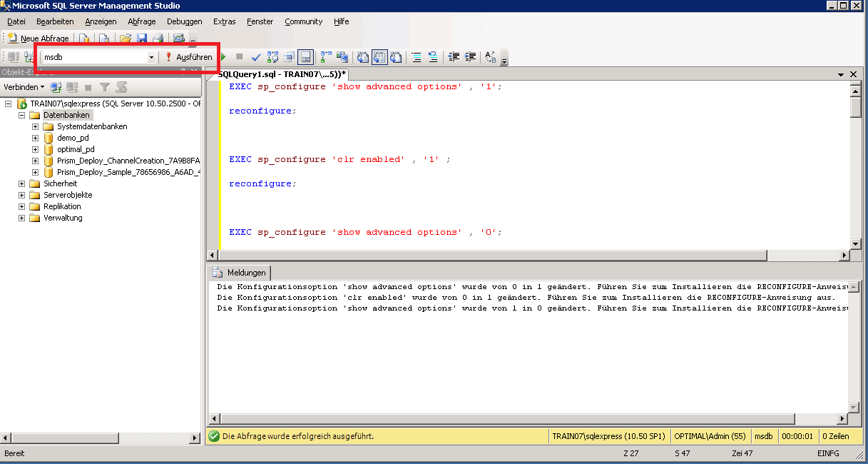Select the Results-to-Grid icon

click(x=378, y=57)
